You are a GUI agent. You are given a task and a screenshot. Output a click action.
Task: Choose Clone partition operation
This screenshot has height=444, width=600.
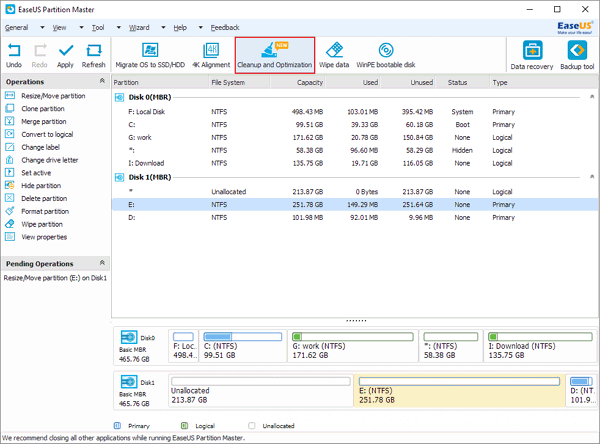[35, 109]
